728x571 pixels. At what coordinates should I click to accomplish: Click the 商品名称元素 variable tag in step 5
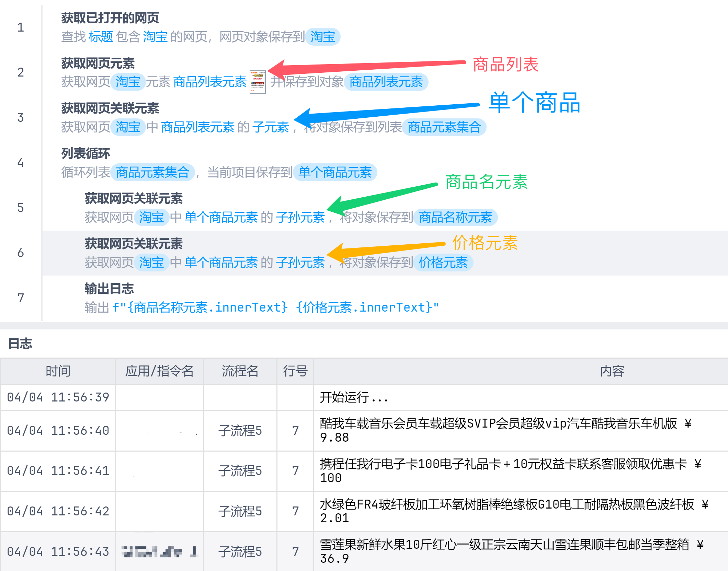click(x=455, y=217)
